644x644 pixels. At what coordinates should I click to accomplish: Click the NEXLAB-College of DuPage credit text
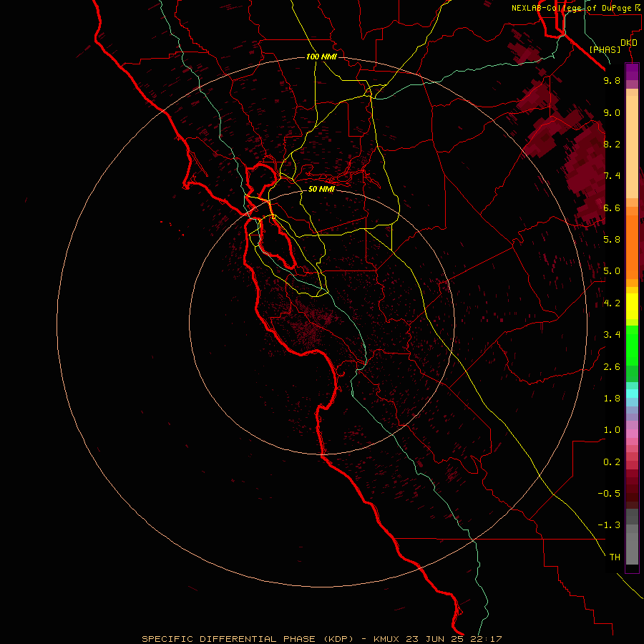[576, 8]
